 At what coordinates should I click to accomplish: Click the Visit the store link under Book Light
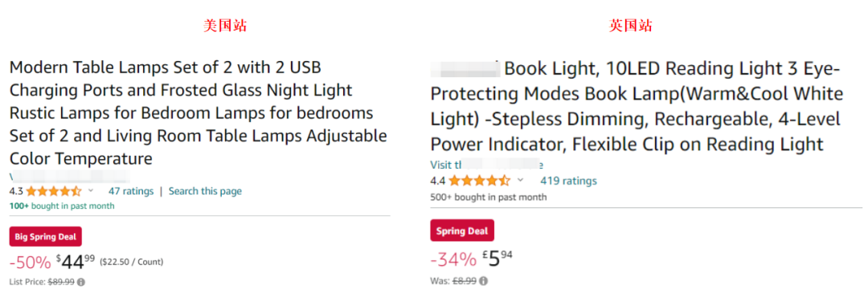click(487, 165)
